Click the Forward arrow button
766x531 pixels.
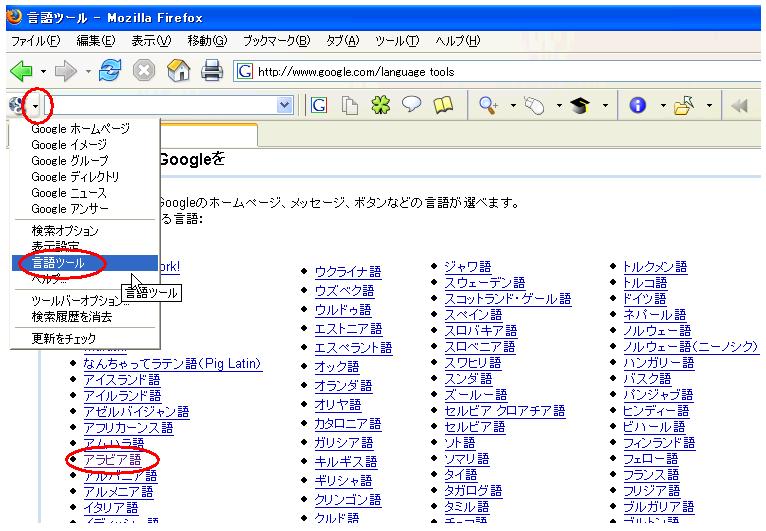(x=65, y=71)
